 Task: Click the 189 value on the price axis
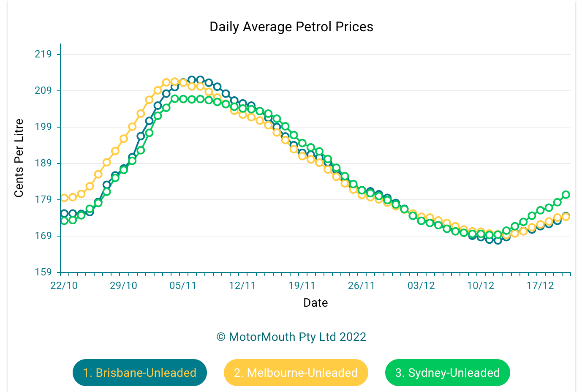(44, 163)
